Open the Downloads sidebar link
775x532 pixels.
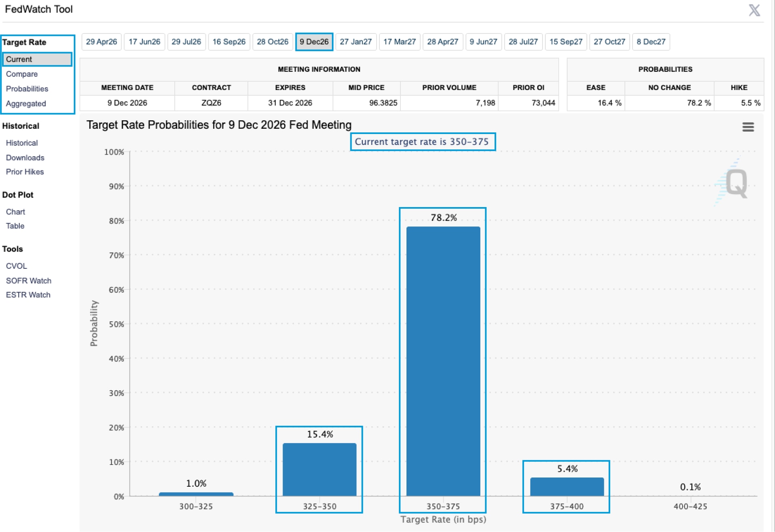(25, 157)
